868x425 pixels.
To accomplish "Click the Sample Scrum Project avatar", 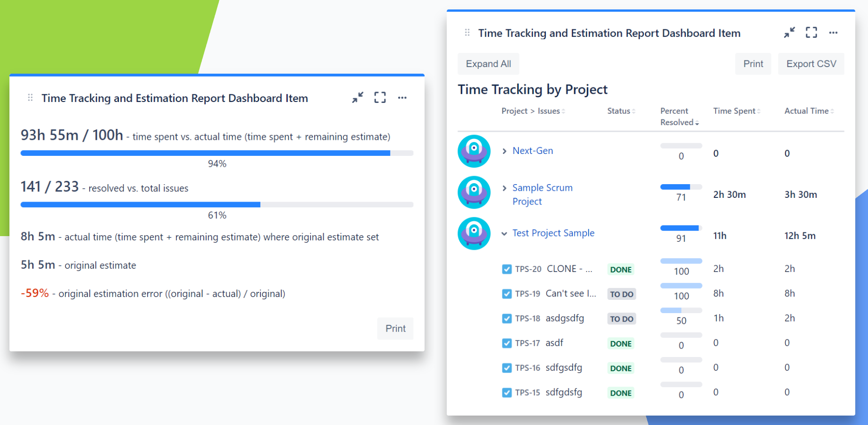I will [474, 192].
